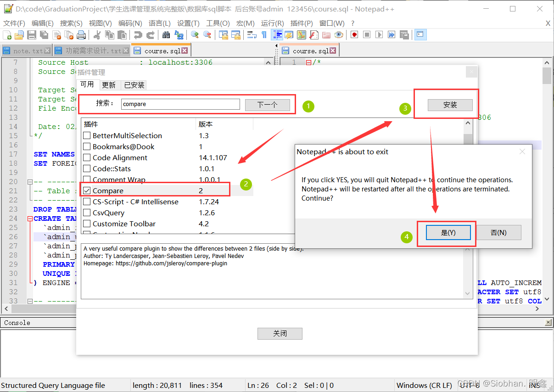
Task: Click the Copy toolbar icon
Action: pyautogui.click(x=110, y=35)
